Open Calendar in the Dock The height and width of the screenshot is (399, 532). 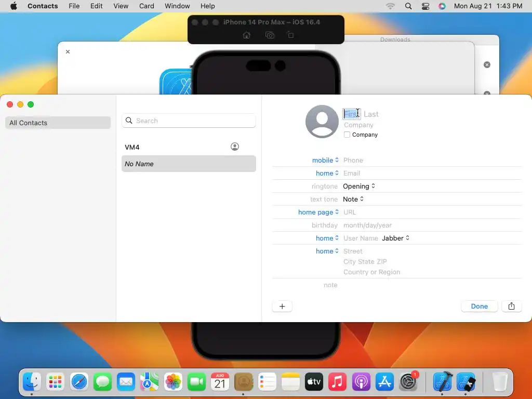(x=220, y=382)
